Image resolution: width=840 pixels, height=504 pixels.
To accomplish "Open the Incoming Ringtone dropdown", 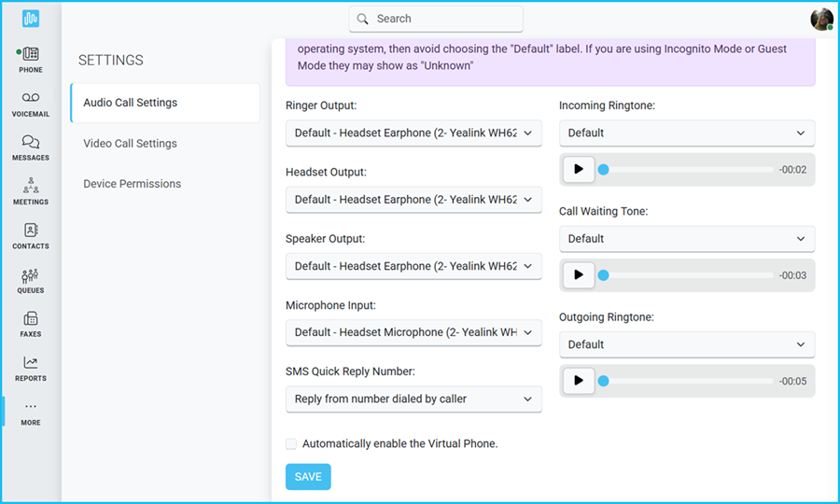I will [687, 133].
